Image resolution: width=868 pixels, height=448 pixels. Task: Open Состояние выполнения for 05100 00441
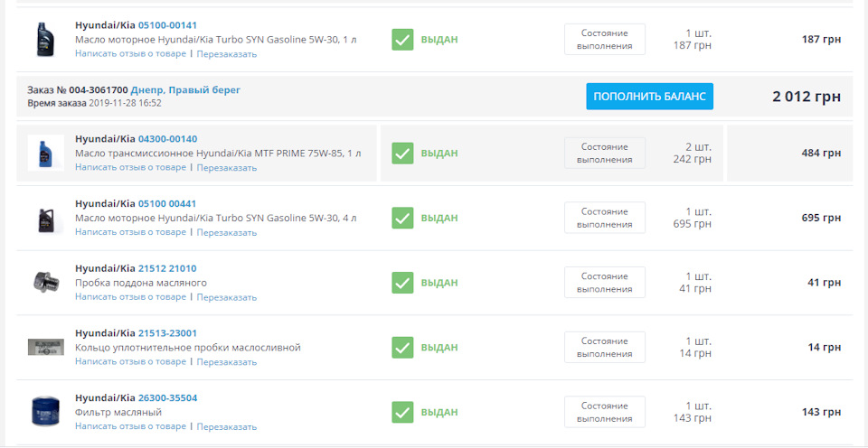click(605, 218)
